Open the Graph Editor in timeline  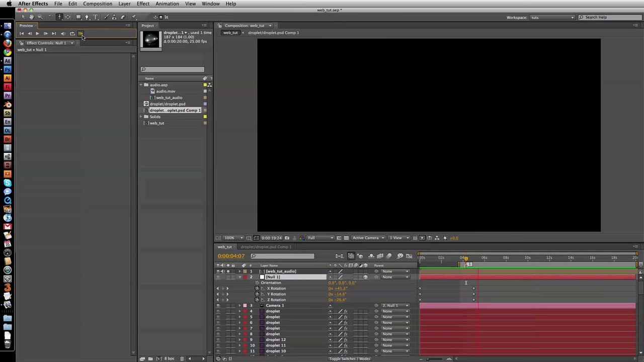coord(409,256)
